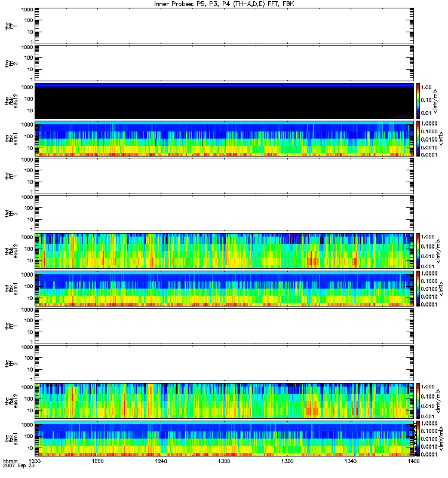448x478 pixels.
Task: Click the <|nT|> unit label beside thd scm1
Action: [x=441, y=289]
